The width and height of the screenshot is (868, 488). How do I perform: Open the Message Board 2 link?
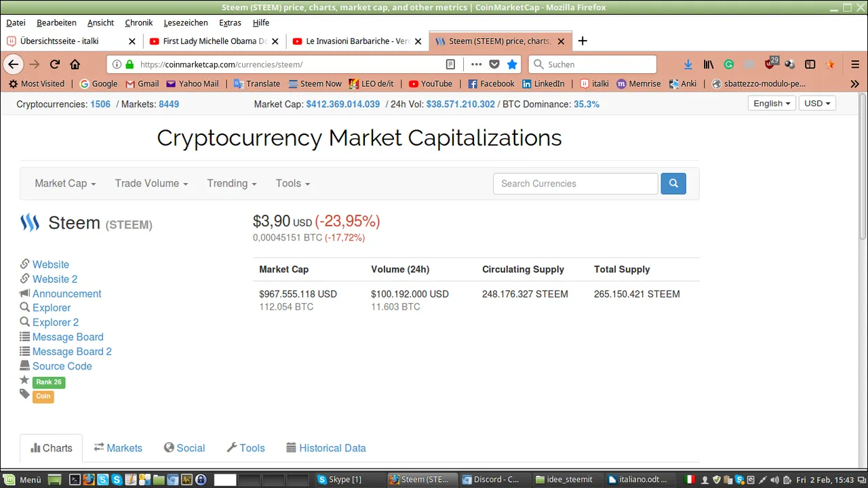tap(72, 352)
